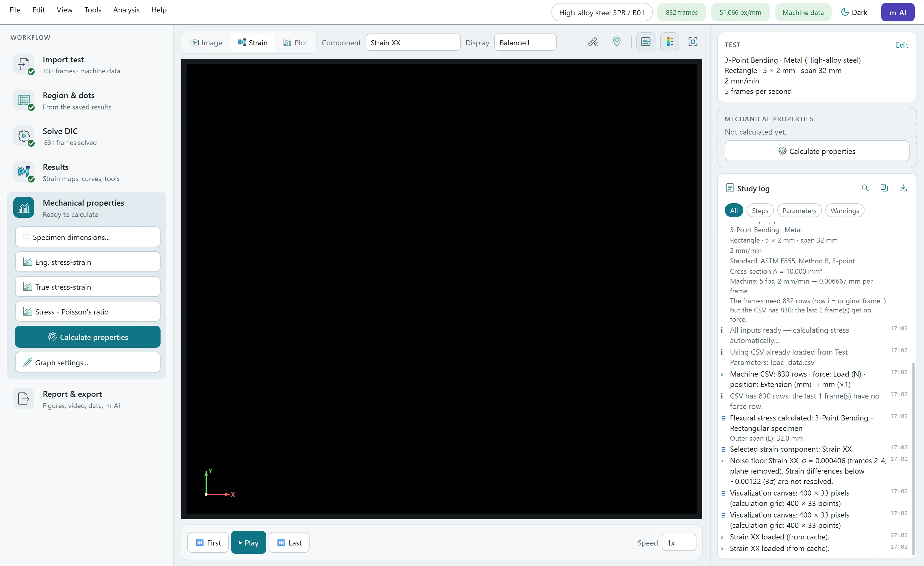
Task: Click the m-AI button
Action: pos(898,12)
